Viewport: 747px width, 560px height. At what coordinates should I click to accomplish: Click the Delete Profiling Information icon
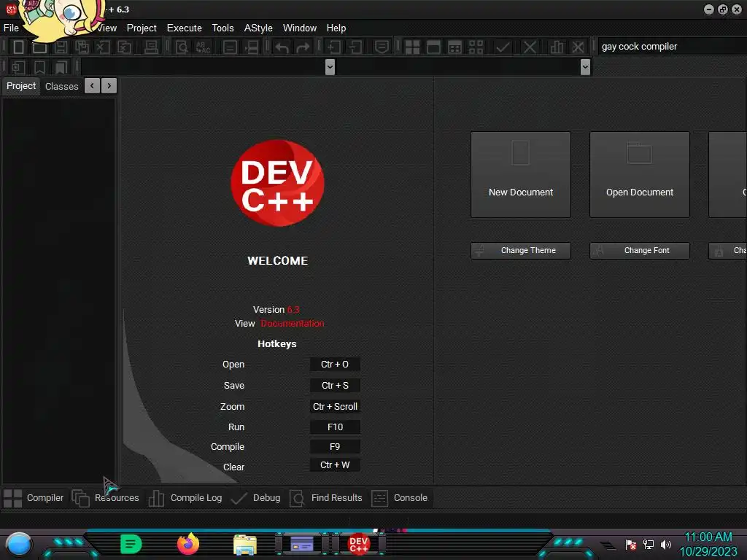pyautogui.click(x=578, y=47)
